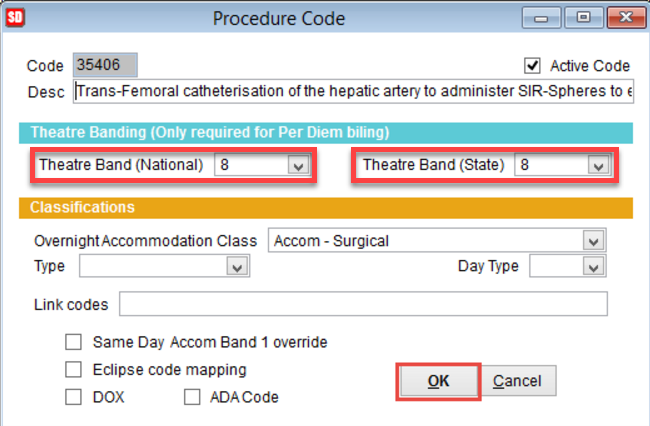This screenshot has width=650, height=426.
Task: Minimize the Procedure Code window
Action: 541,17
